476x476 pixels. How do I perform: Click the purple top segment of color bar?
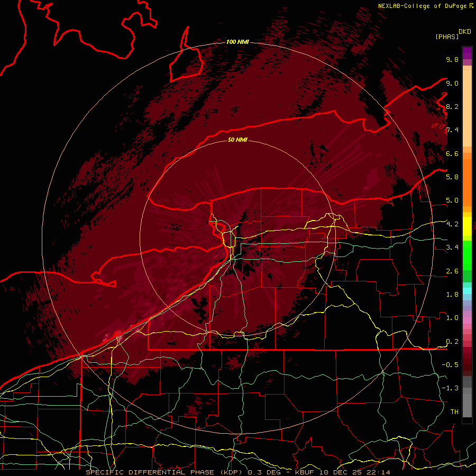pyautogui.click(x=467, y=53)
